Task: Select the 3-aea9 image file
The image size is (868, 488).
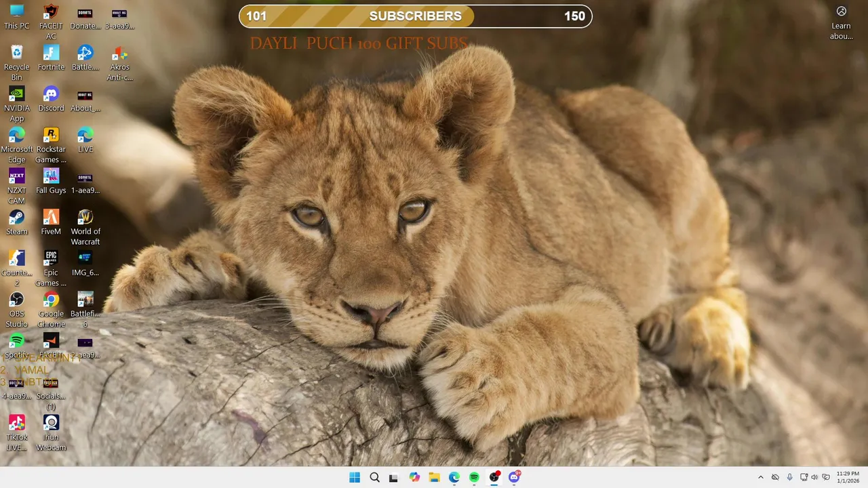Action: click(x=119, y=18)
